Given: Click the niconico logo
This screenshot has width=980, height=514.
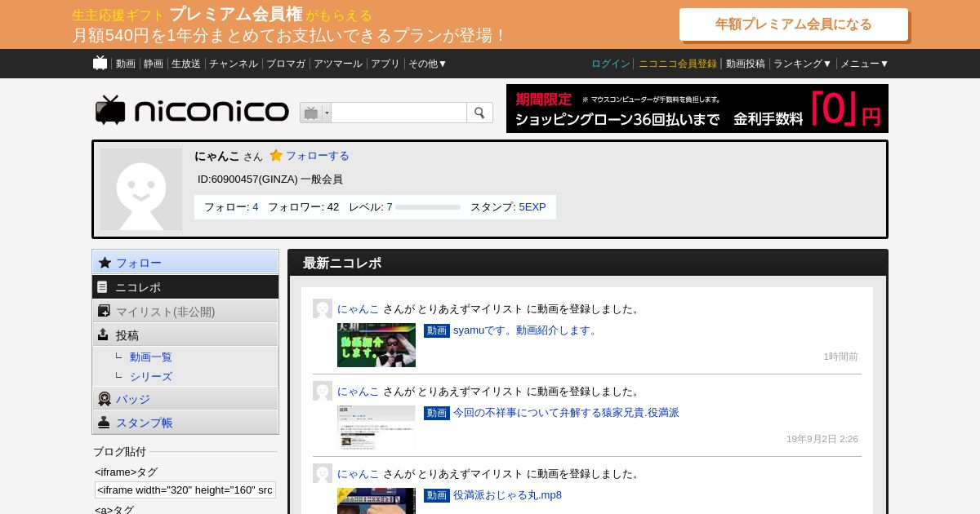Looking at the screenshot, I should point(192,110).
